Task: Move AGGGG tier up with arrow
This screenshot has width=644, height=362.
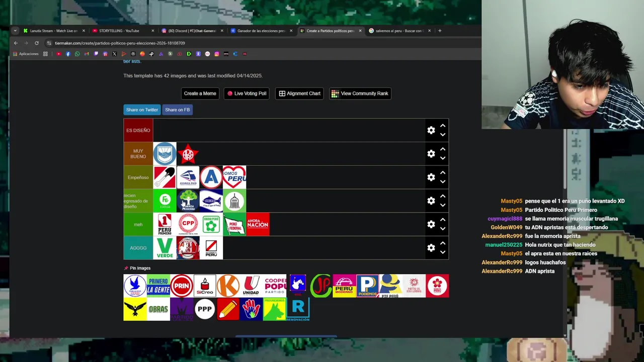Action: point(443,243)
